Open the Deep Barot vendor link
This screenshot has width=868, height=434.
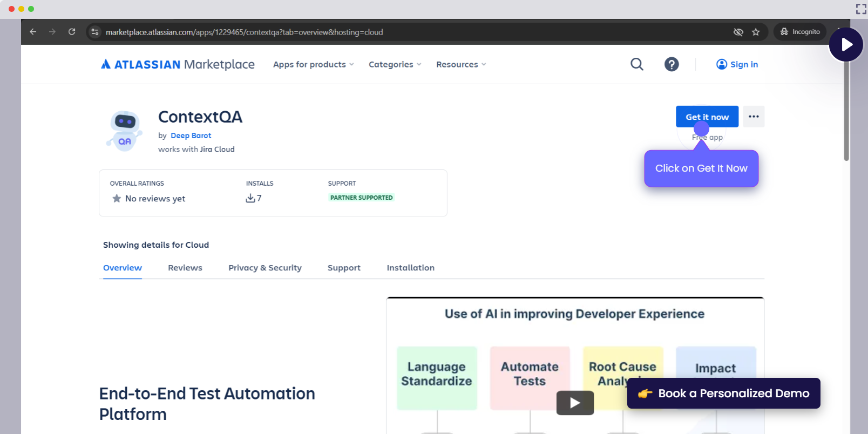point(191,135)
